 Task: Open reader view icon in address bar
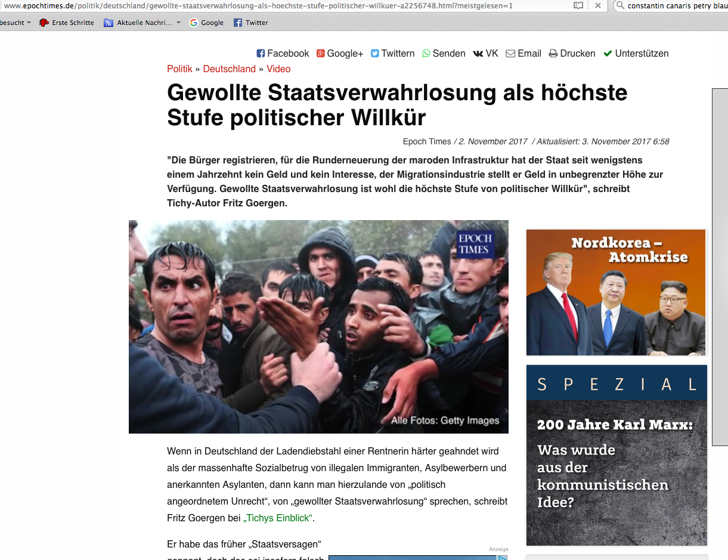point(578,5)
